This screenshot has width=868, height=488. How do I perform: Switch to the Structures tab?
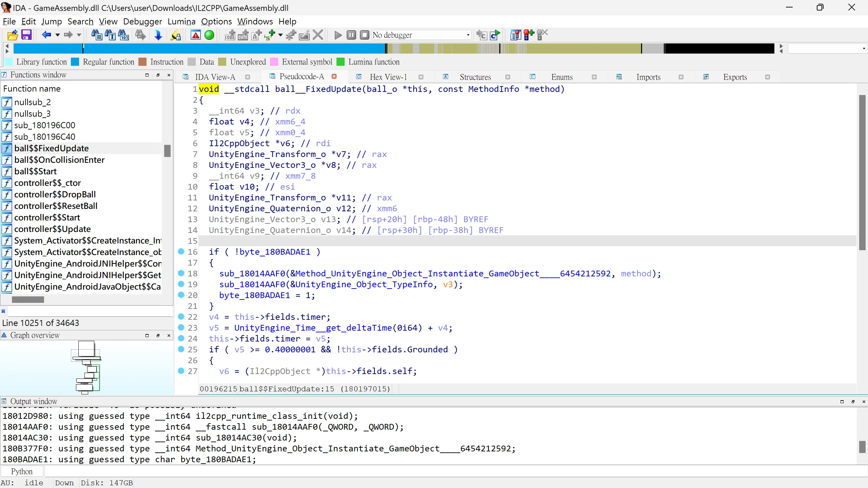point(475,77)
